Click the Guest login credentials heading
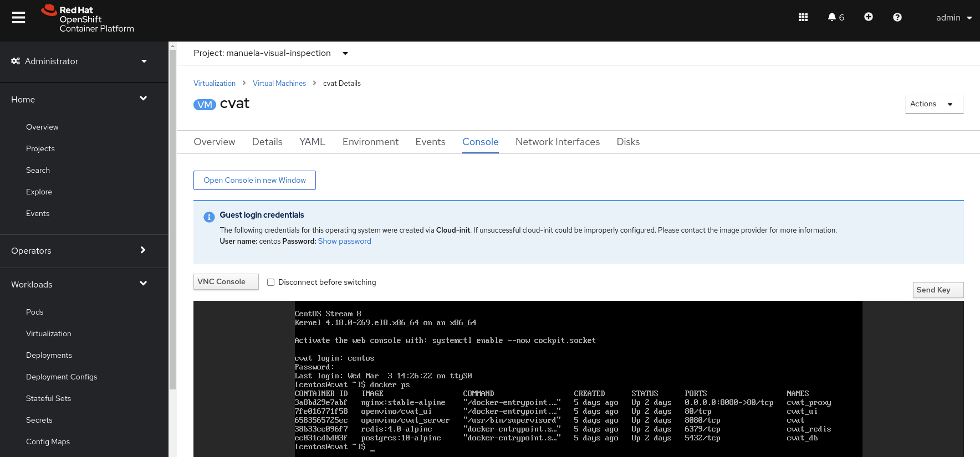The height and width of the screenshot is (457, 980). (262, 215)
